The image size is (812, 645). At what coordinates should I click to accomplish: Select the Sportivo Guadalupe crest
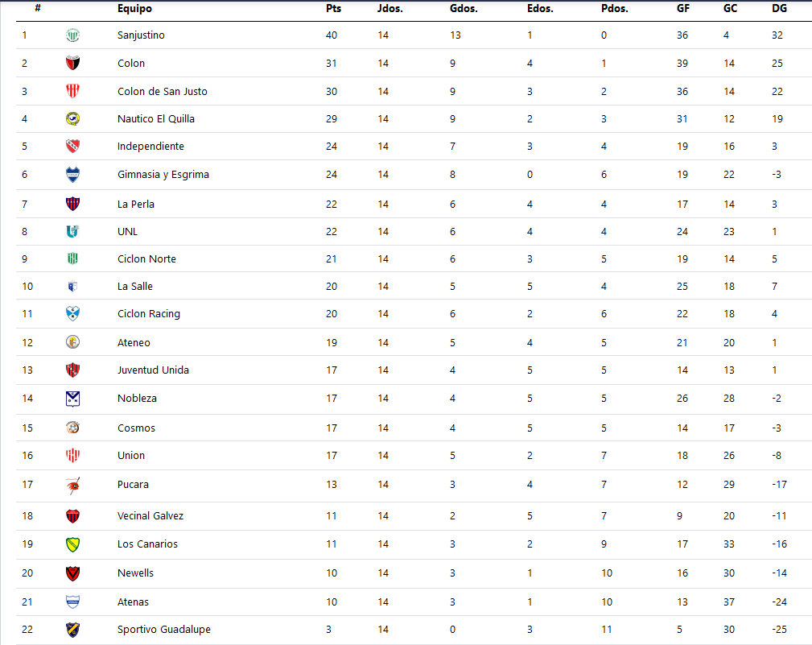point(72,630)
